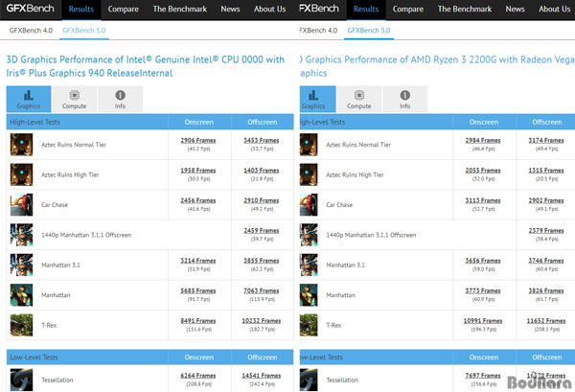Click the Aztec Ruins Normal Tier thumbnail on the Intel page
This screenshot has height=392, width=575.
pos(21,145)
